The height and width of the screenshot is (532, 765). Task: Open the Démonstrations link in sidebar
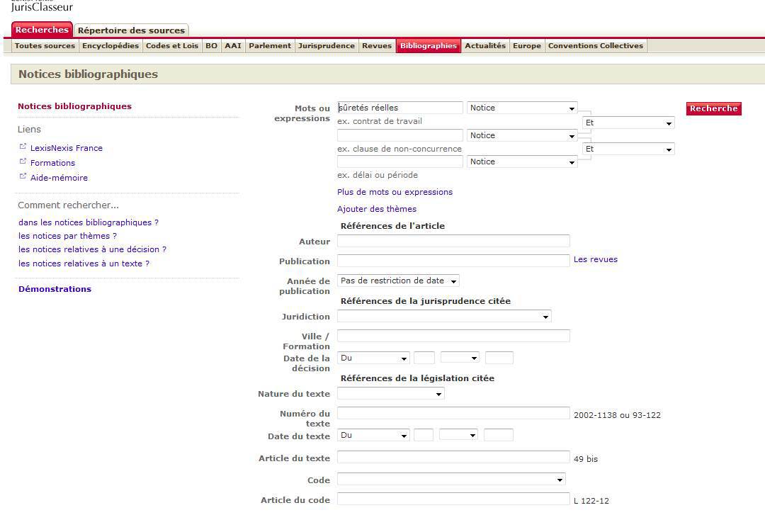(x=55, y=289)
